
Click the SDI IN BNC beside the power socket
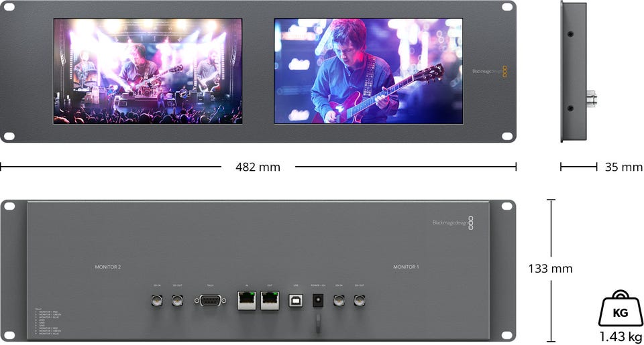coord(339,301)
